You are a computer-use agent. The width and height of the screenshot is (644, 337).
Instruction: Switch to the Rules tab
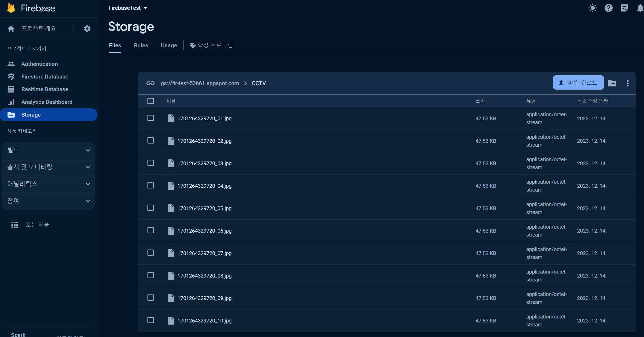(x=141, y=45)
